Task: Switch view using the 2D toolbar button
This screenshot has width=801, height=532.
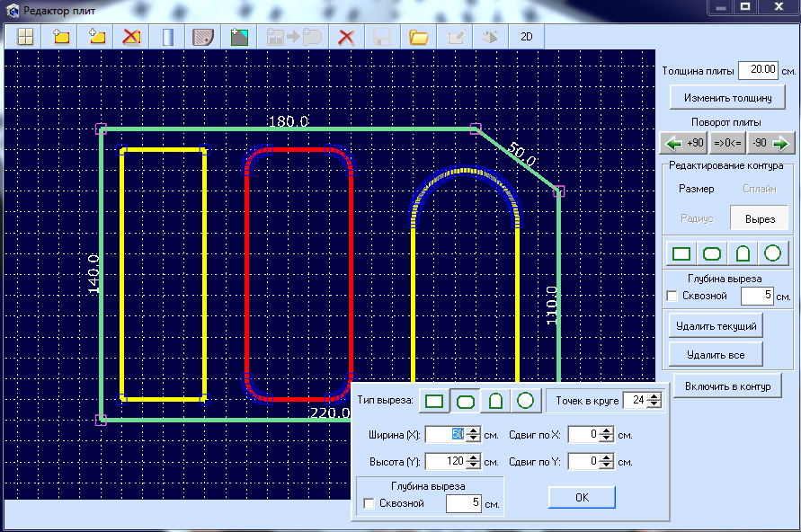Action: (526, 37)
